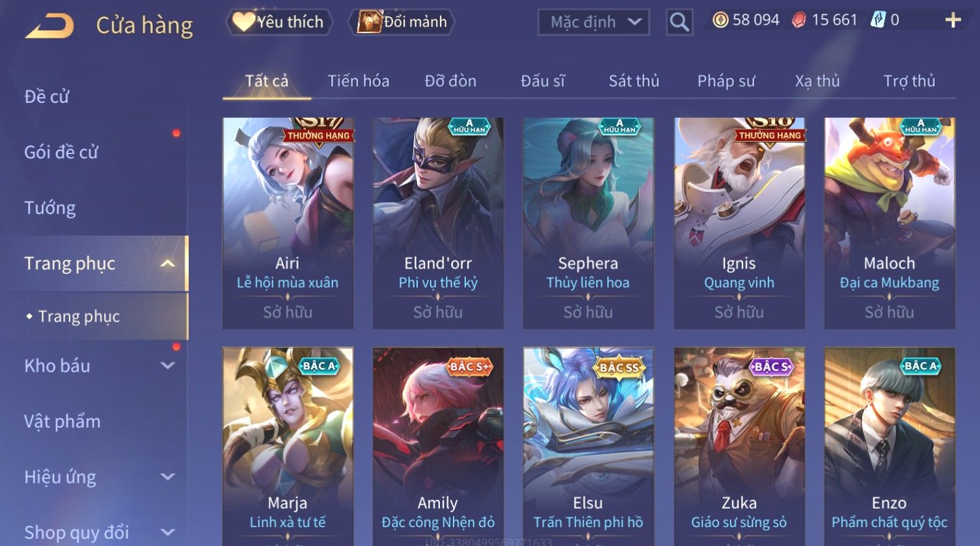
Task: Tap the blue voucher currency icon
Action: 878,20
